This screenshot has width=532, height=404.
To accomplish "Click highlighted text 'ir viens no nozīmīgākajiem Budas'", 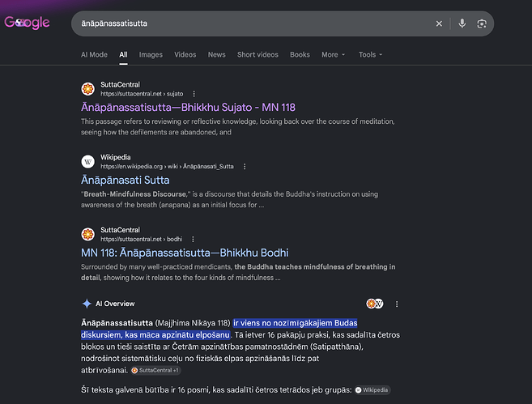I will coord(296,323).
